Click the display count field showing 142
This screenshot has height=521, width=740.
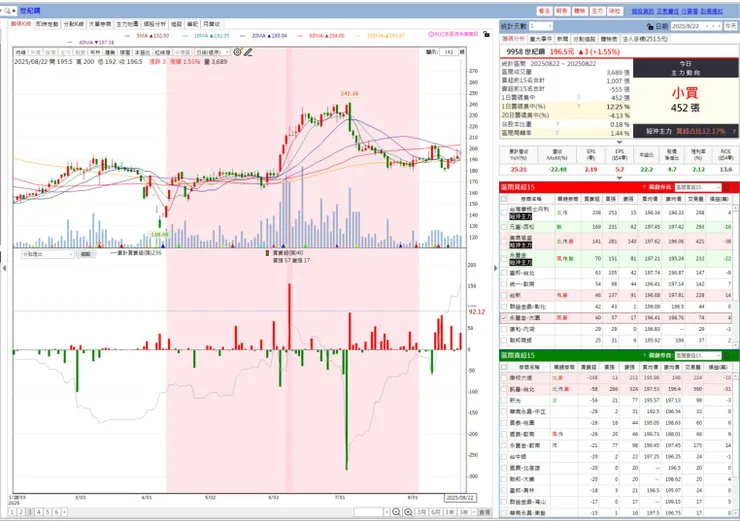(x=449, y=52)
